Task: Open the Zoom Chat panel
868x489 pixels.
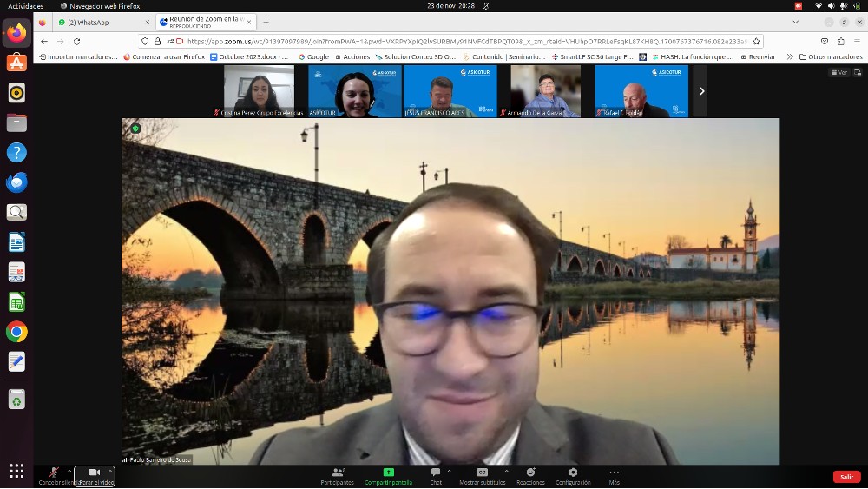Action: click(436, 473)
